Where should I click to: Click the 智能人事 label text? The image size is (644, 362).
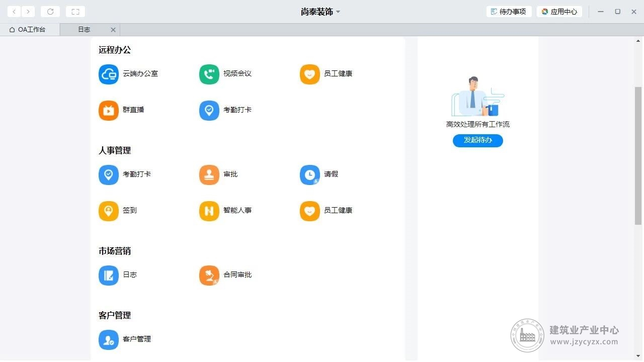click(x=237, y=210)
